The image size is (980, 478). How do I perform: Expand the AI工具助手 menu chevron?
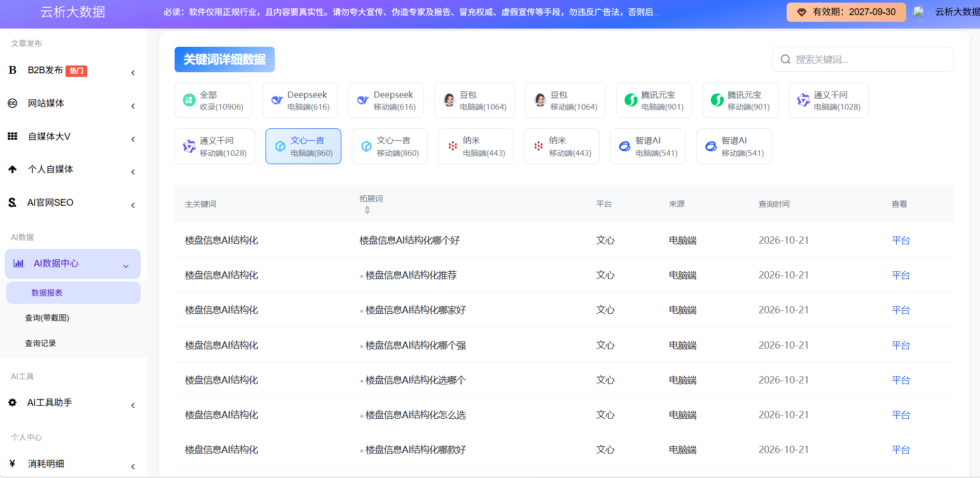pos(133,405)
